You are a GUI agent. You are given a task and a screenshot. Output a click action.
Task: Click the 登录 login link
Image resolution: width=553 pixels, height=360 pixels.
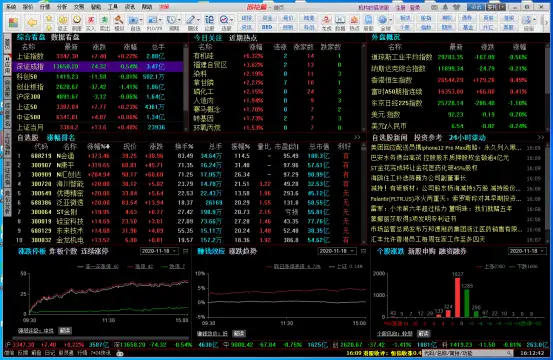point(415,7)
